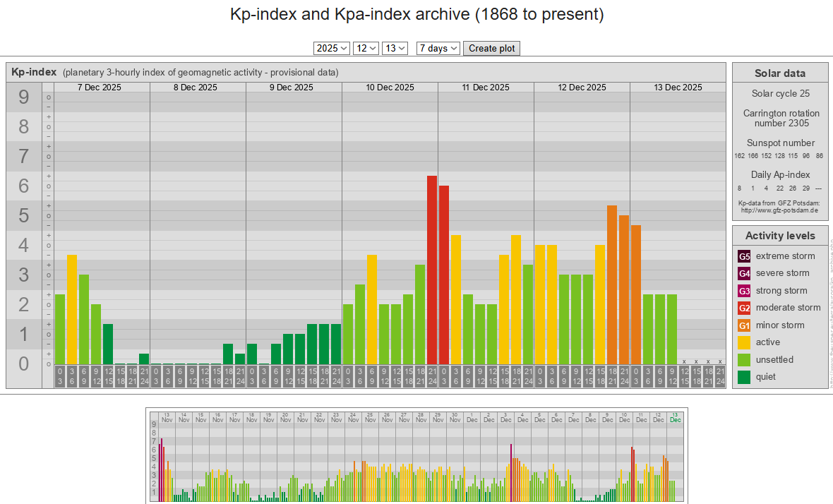
Task: Click the '13 Nov' label in overview chart
Action: tap(167, 417)
